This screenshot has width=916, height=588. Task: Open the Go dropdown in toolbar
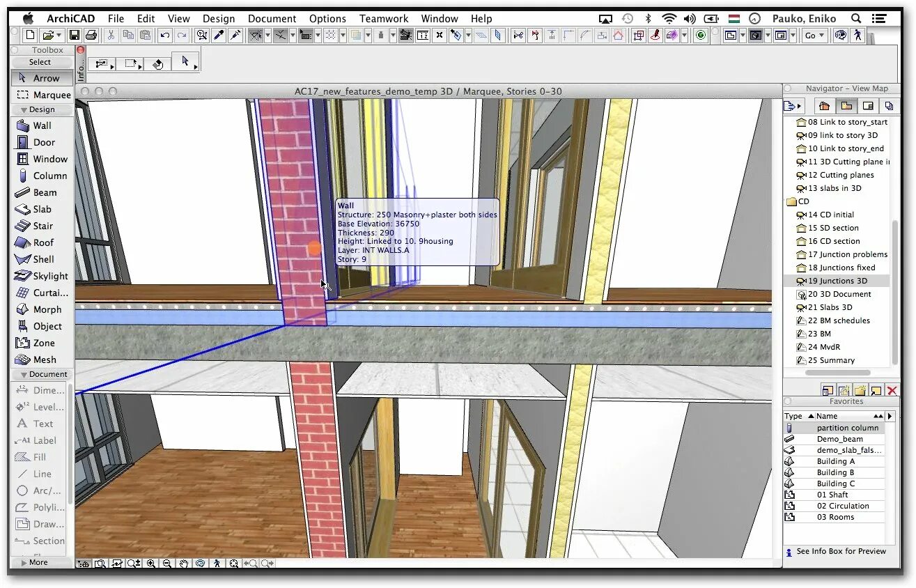click(814, 35)
